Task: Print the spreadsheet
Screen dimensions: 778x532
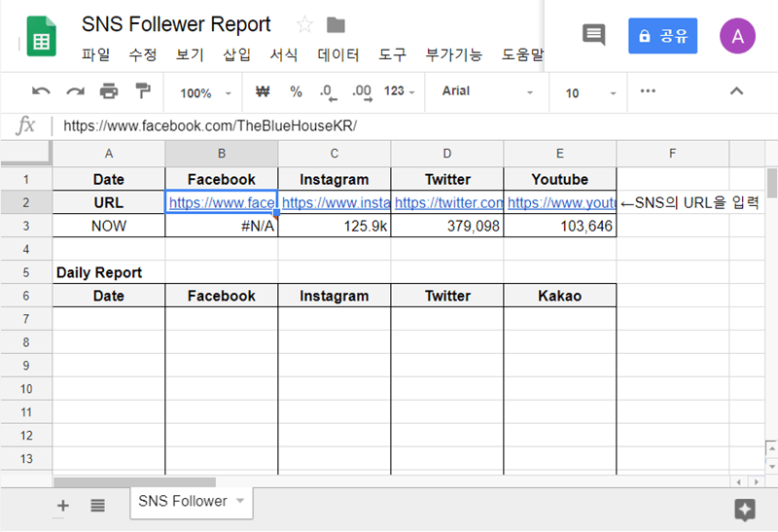Action: click(x=109, y=91)
